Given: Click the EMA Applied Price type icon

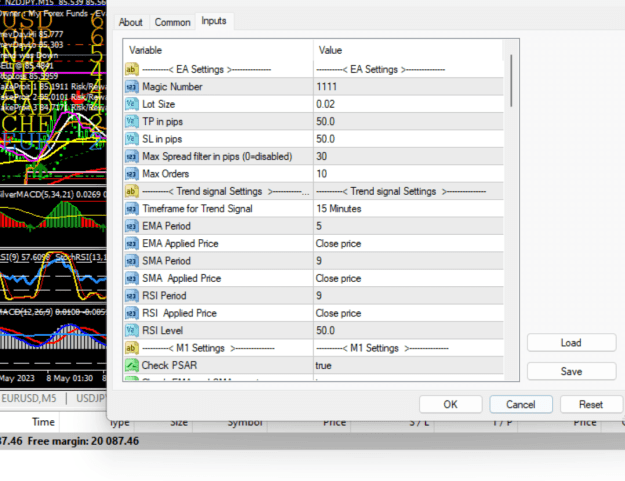Looking at the screenshot, I should pyautogui.click(x=132, y=243).
